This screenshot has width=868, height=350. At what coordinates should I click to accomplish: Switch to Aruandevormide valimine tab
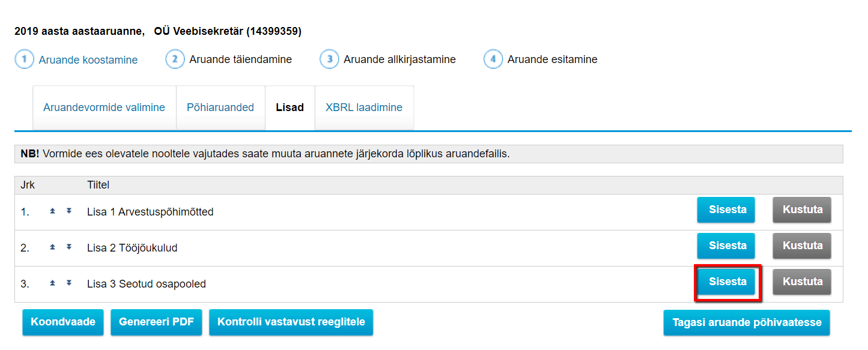[104, 108]
